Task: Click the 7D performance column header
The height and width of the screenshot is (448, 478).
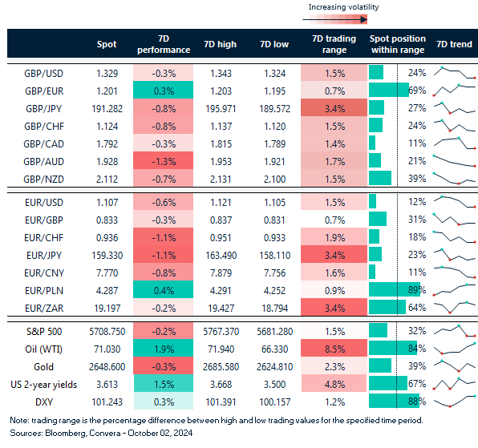Action: point(164,44)
